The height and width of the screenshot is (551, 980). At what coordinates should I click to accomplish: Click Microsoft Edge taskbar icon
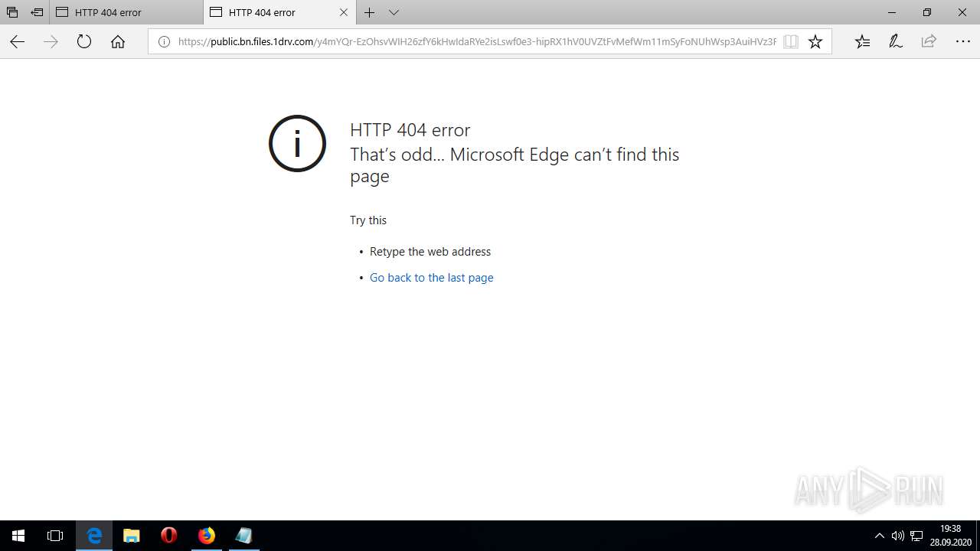pos(94,536)
